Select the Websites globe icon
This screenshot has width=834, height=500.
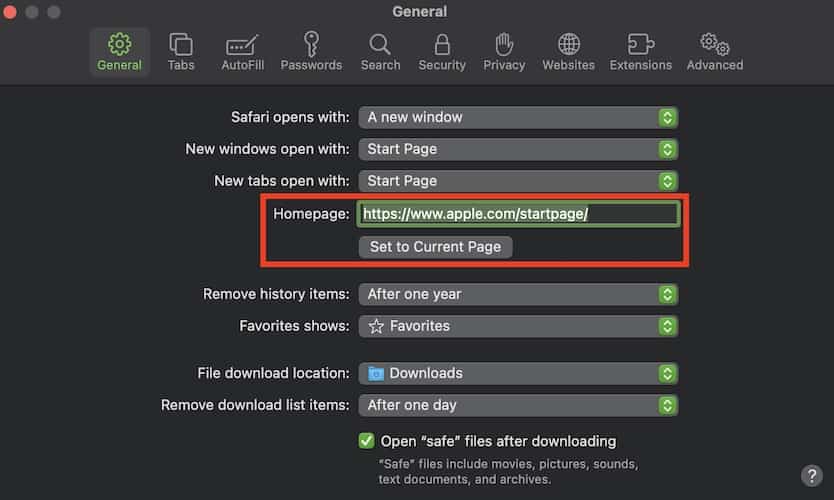[x=569, y=52]
